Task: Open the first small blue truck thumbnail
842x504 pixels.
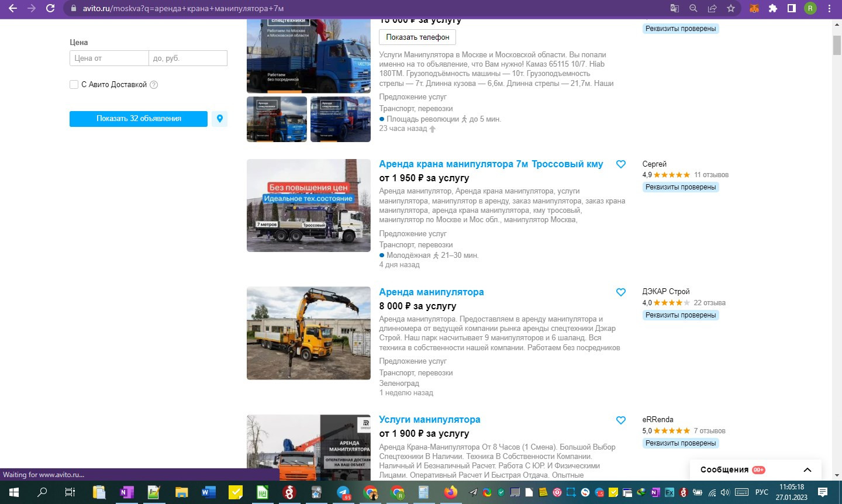Action: pos(277,119)
